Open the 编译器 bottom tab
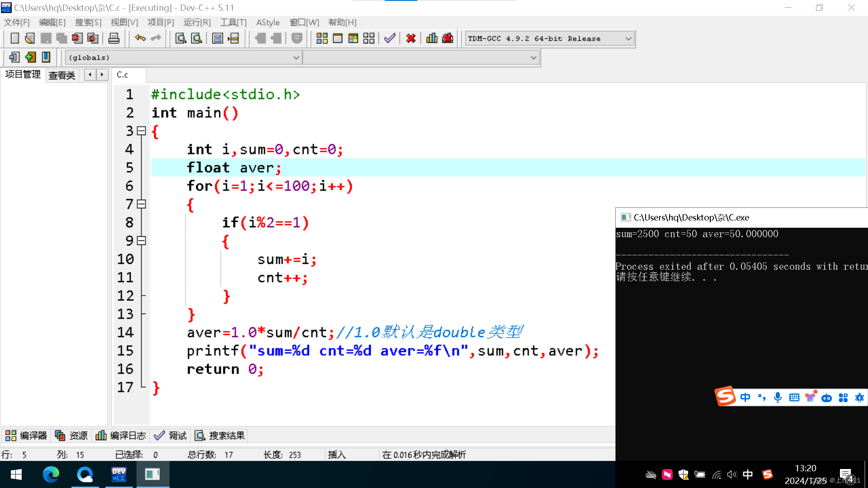The height and width of the screenshot is (488, 868). [26, 436]
